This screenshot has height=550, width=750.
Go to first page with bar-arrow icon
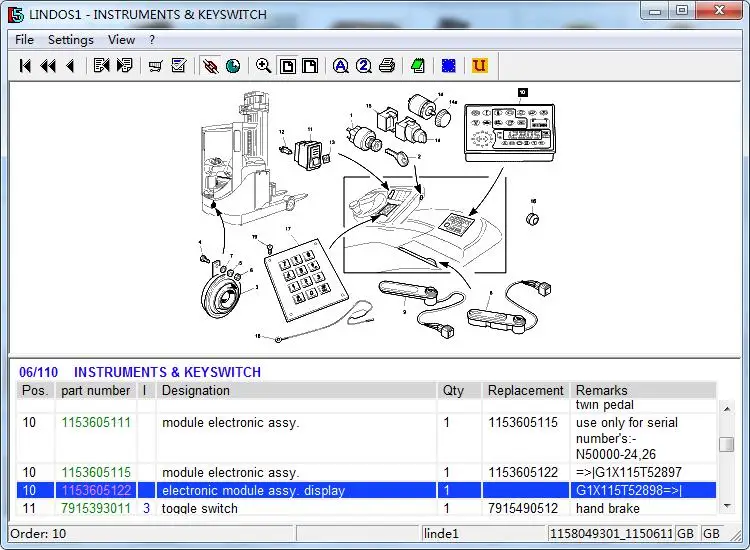click(x=25, y=66)
